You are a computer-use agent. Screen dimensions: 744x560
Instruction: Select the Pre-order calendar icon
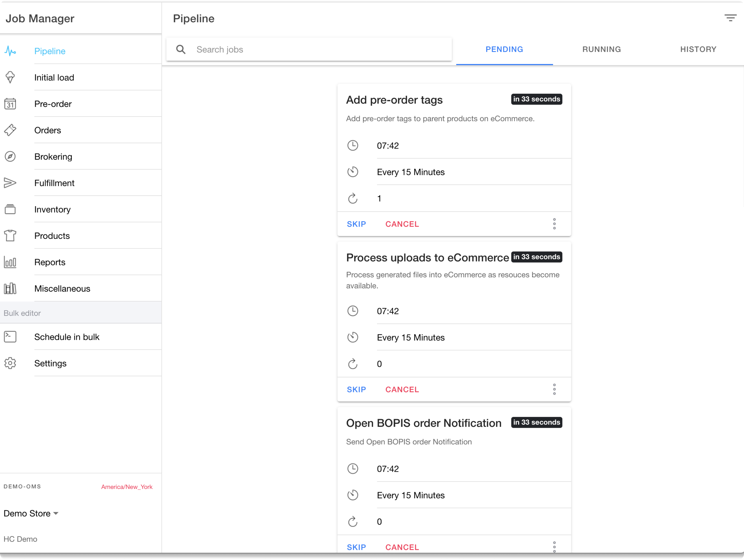point(10,104)
